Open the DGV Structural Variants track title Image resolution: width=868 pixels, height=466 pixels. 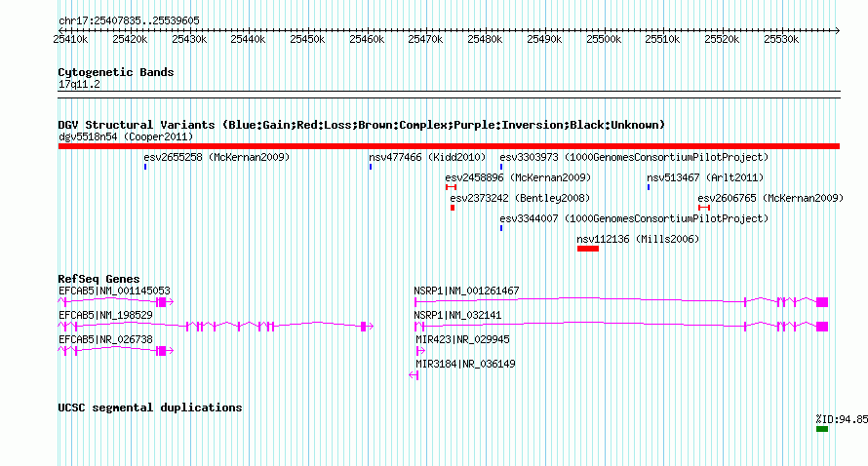361,125
